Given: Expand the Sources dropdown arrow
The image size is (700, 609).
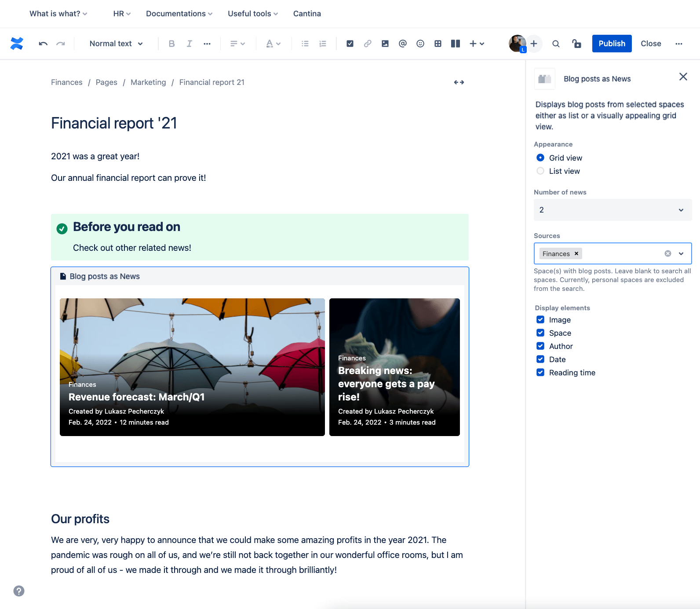Looking at the screenshot, I should [681, 253].
